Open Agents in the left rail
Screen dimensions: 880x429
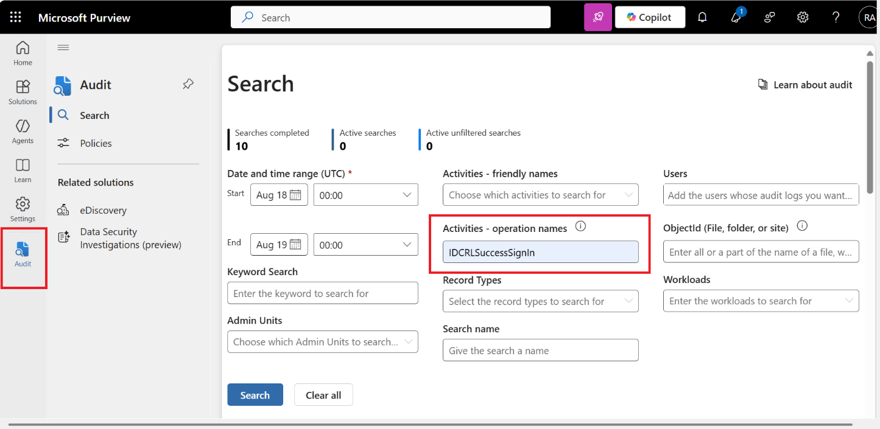[22, 131]
